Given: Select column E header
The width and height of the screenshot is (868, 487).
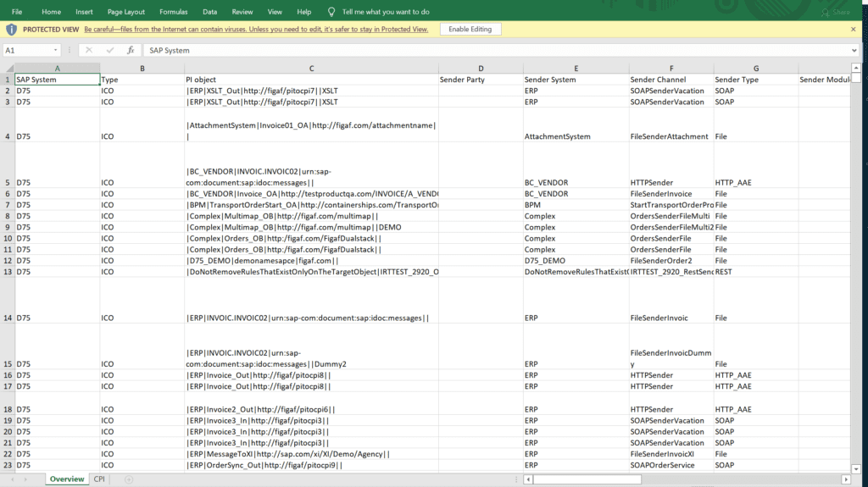Looking at the screenshot, I should pos(576,69).
